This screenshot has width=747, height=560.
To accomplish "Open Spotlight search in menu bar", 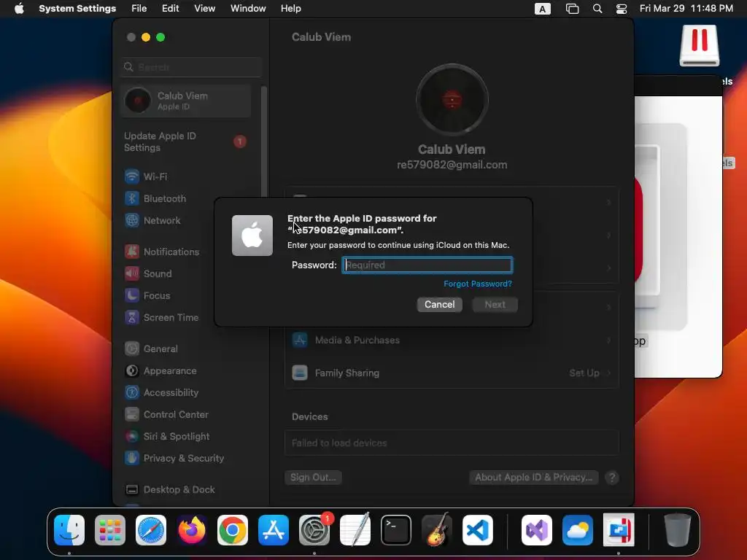I will click(597, 9).
